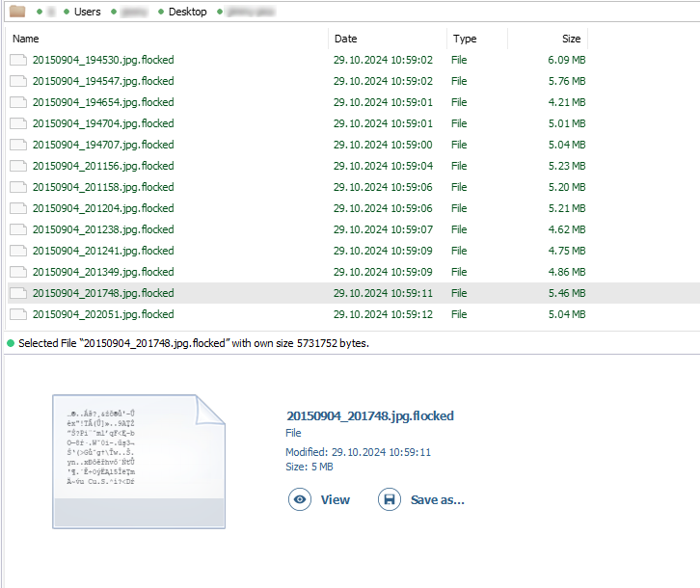This screenshot has width=700, height=588.
Task: Click file icon for 20150904_201156.jpg.flocked
Action: click(x=18, y=166)
